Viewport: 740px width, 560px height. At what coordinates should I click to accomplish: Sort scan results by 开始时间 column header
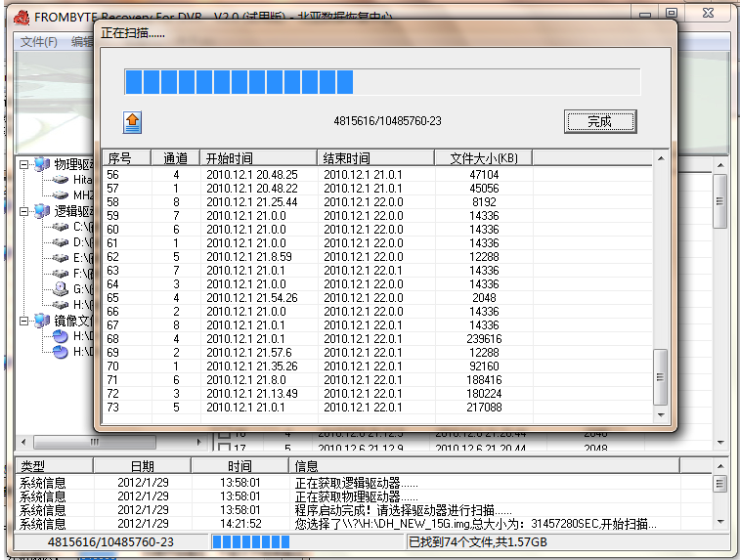[259, 158]
